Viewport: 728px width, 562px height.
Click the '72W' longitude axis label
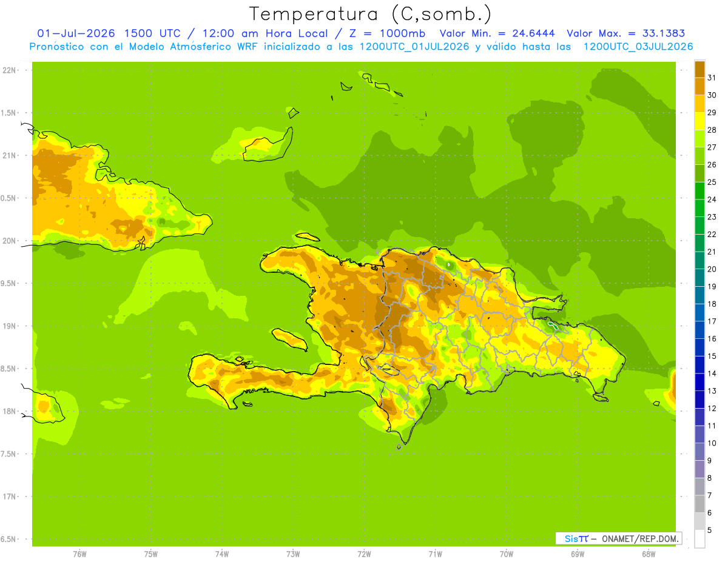(364, 554)
